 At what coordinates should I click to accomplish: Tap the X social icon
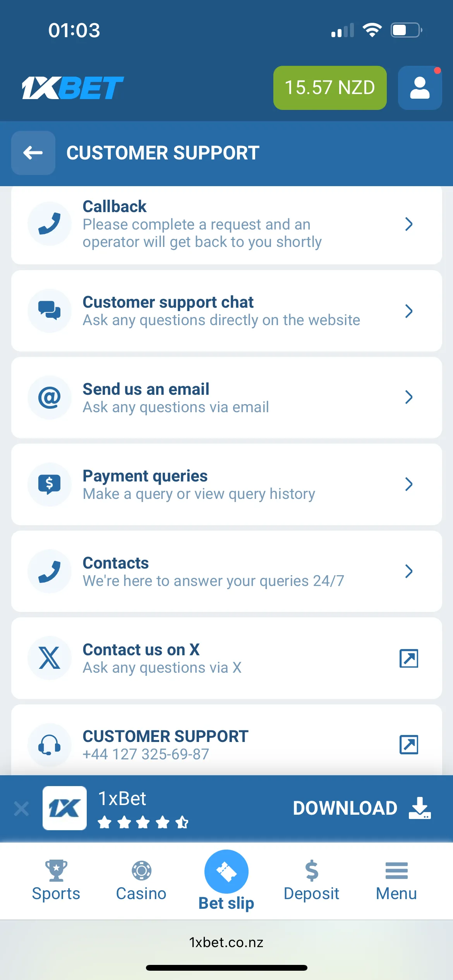[x=50, y=658]
